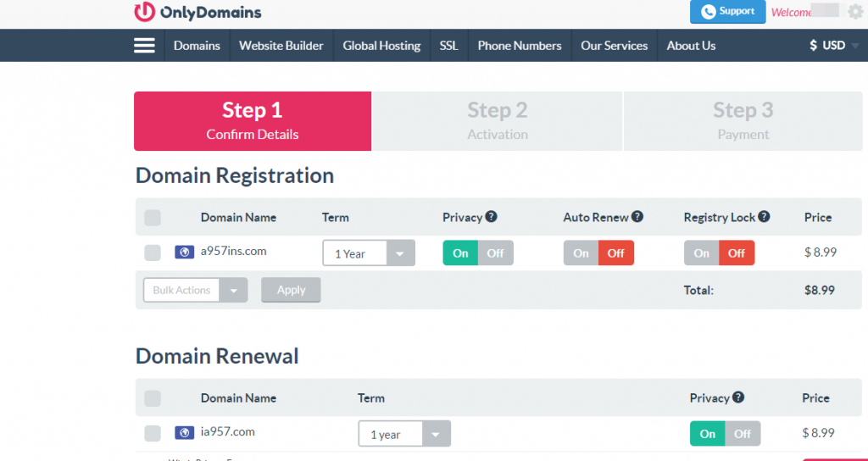The image size is (868, 461).
Task: Open the USD currency selector
Action: [834, 46]
